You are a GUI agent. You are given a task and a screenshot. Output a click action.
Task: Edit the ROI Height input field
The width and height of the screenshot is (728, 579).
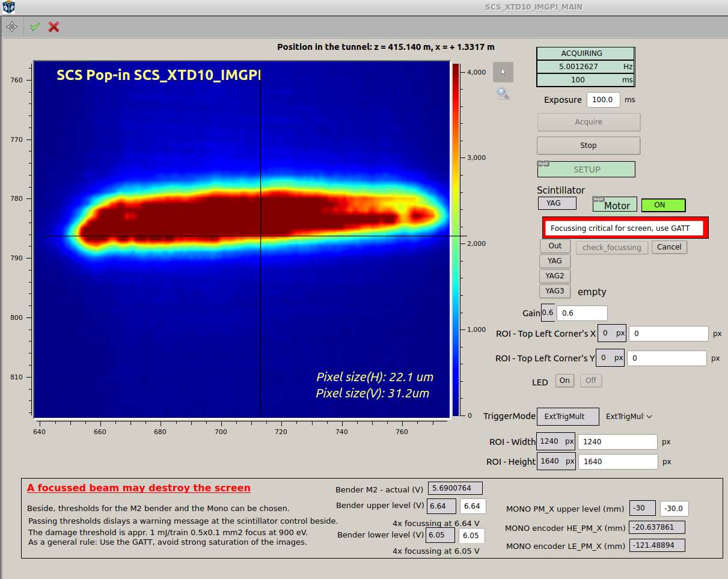(617, 462)
